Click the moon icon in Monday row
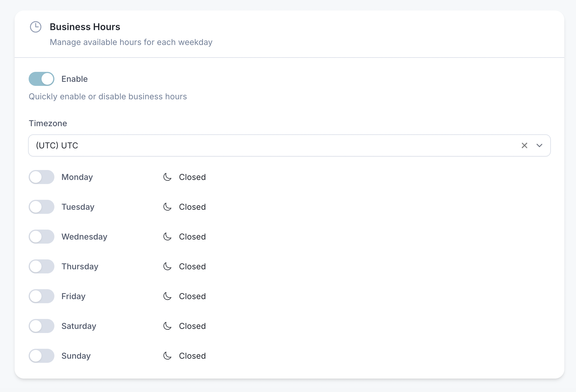 click(167, 177)
